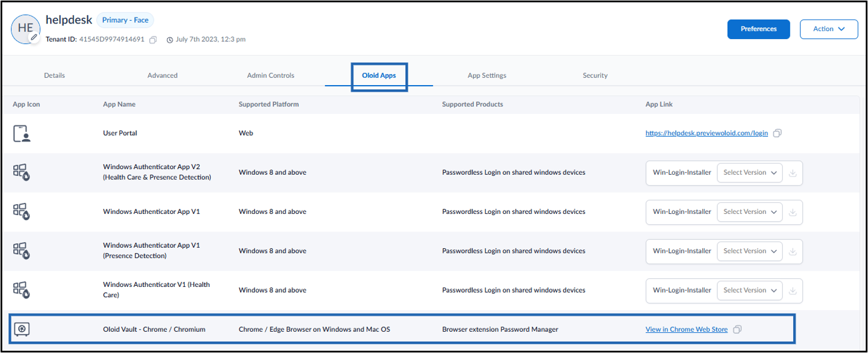
Task: Select Oloid Vault - Chrome / Chromium name
Action: point(154,329)
